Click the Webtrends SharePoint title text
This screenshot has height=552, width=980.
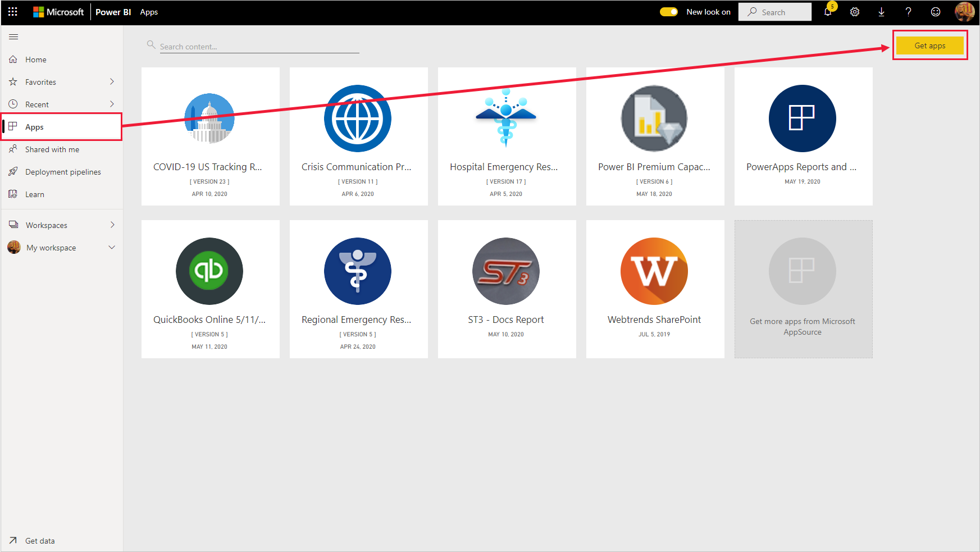point(654,320)
